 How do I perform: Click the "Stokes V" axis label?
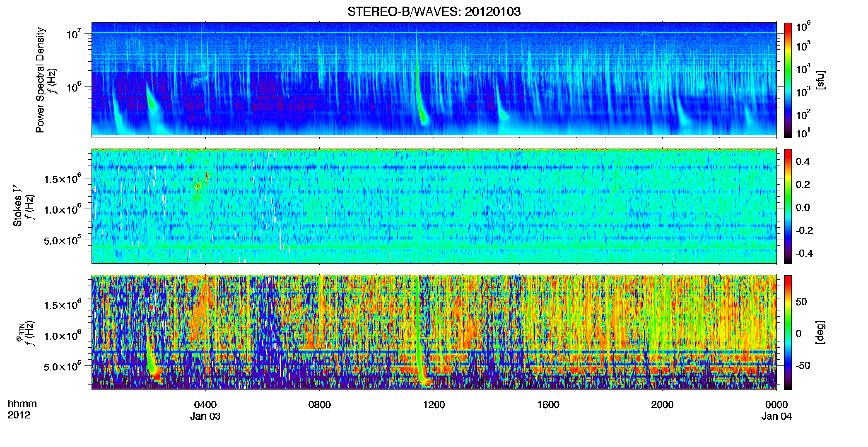click(17, 206)
